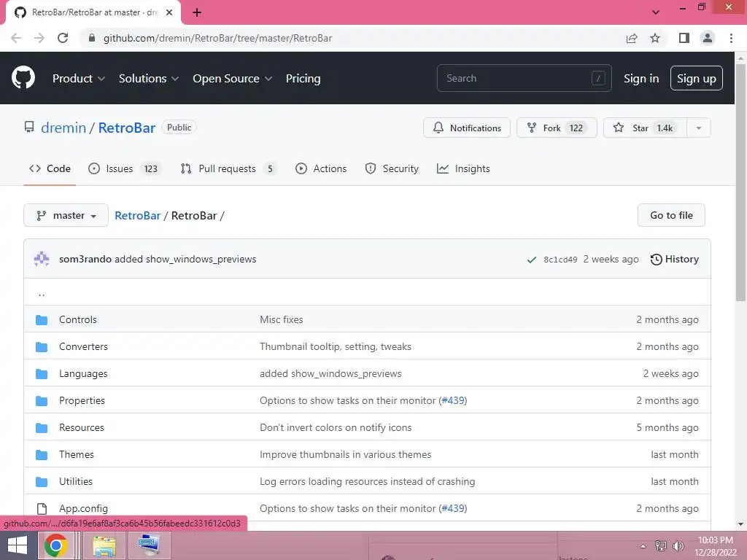747x560 pixels.
Task: Click the Converters folder icon
Action: click(42, 346)
